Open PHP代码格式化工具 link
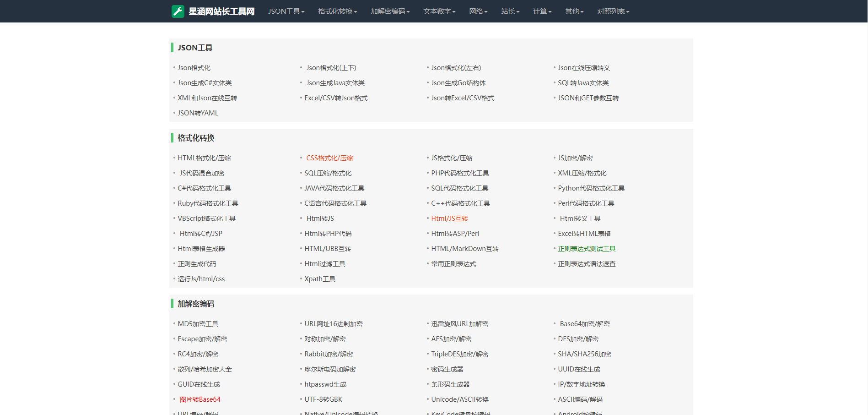Image resolution: width=868 pixels, height=415 pixels. pyautogui.click(x=460, y=173)
